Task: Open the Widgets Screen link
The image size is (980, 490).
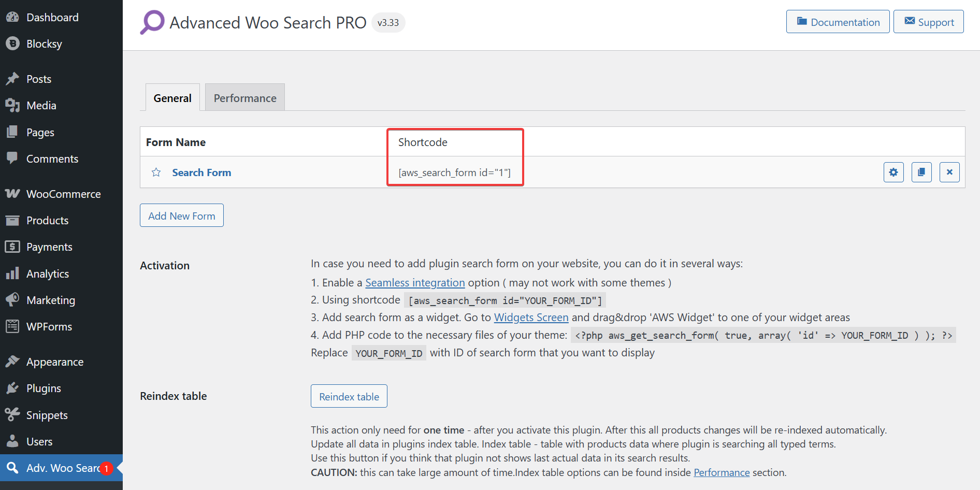Action: click(531, 318)
